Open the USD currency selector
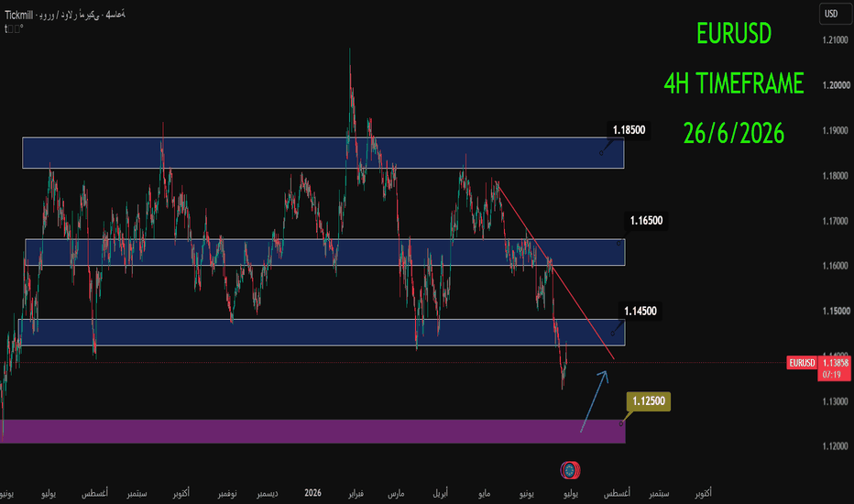 (835, 14)
